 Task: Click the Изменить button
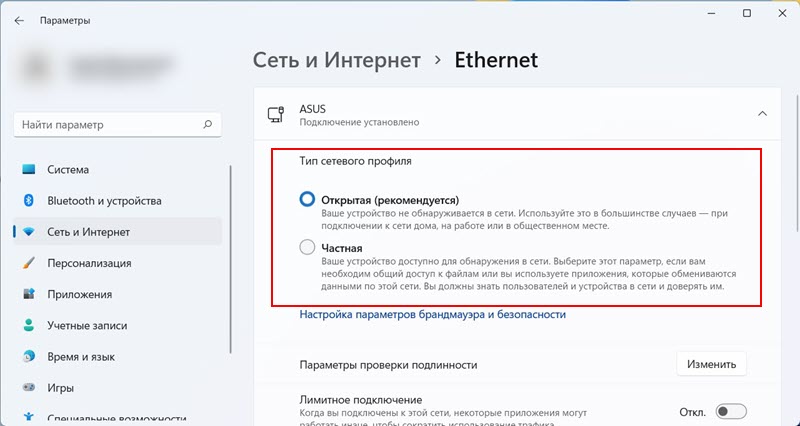click(711, 365)
